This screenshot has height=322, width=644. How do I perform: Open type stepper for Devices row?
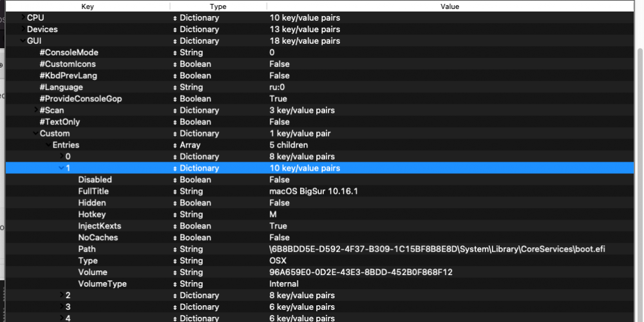click(175, 30)
